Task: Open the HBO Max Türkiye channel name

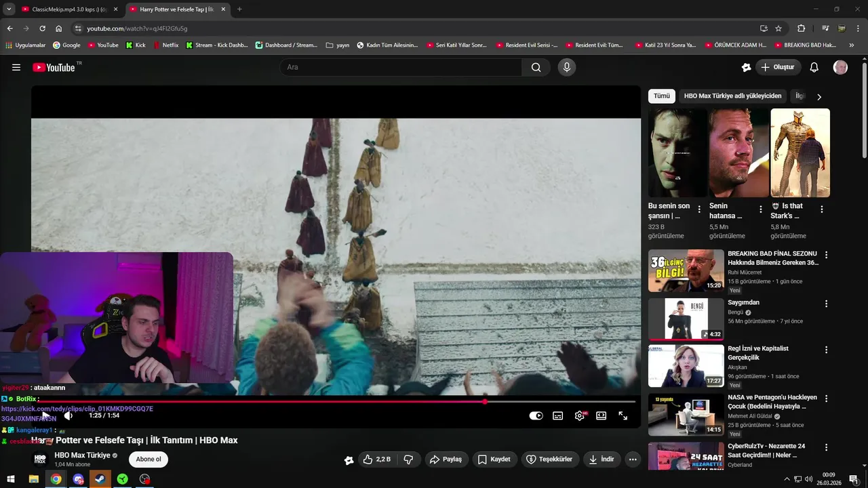Action: pyautogui.click(x=83, y=455)
